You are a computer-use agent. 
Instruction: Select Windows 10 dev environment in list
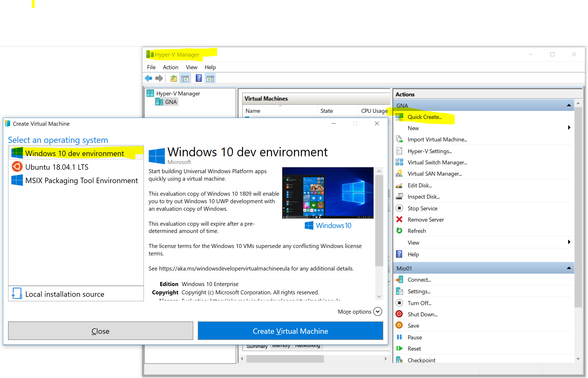coord(76,153)
